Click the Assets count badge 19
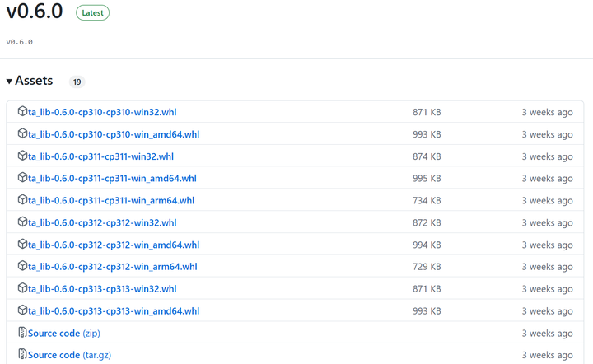593x364 pixels. pos(77,82)
